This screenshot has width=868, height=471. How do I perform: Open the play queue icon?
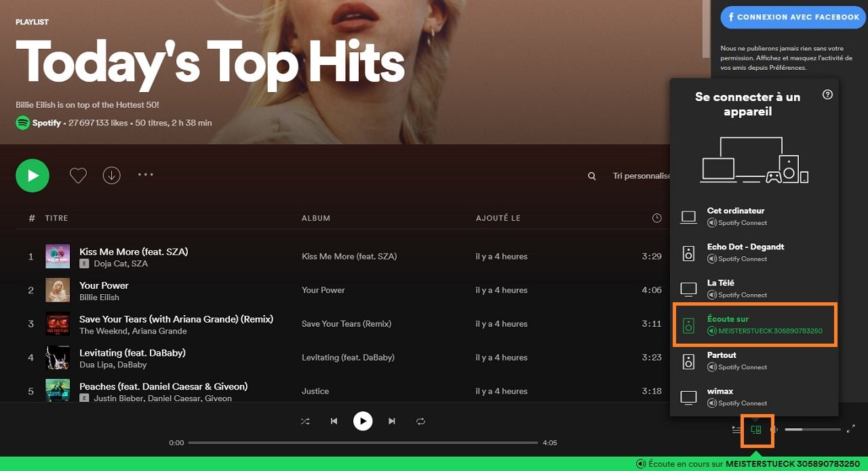point(736,430)
